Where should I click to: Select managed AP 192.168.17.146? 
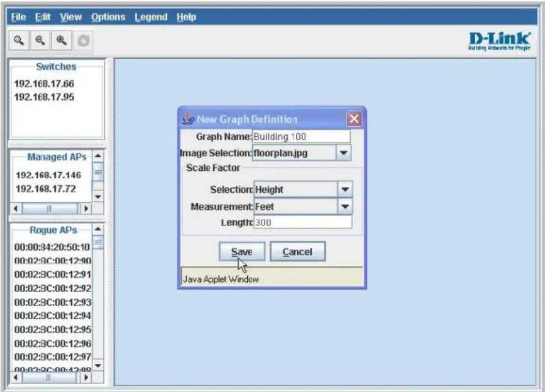(48, 175)
